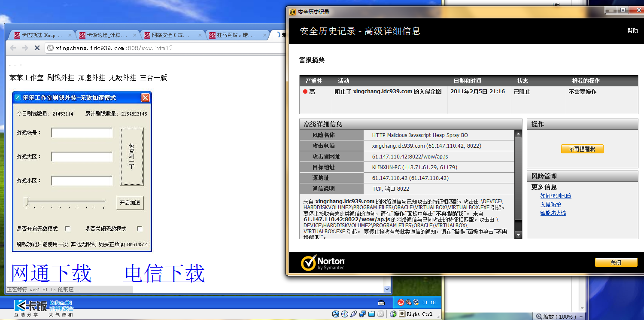Click the 开启加速 button
644x320 pixels.
[x=130, y=203]
